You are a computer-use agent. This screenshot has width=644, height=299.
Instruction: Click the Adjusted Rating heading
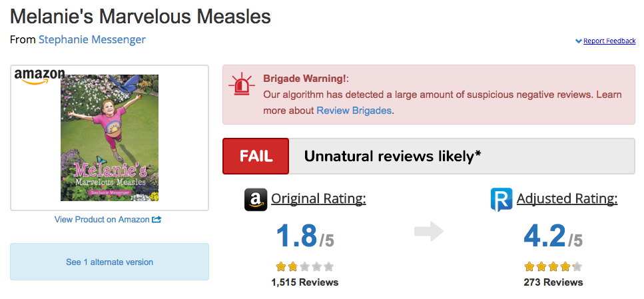[x=567, y=199]
